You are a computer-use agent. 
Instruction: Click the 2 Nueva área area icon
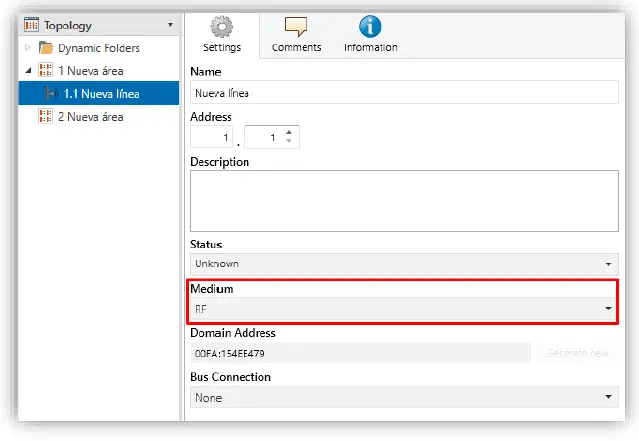click(x=45, y=116)
